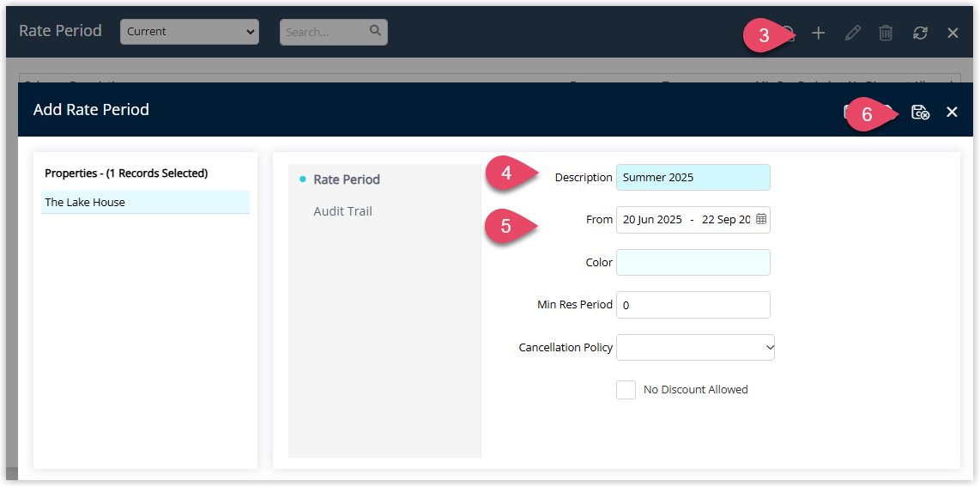Click the Properties - (1 Records Selected) heading
The width and height of the screenshot is (980, 487).
point(126,173)
